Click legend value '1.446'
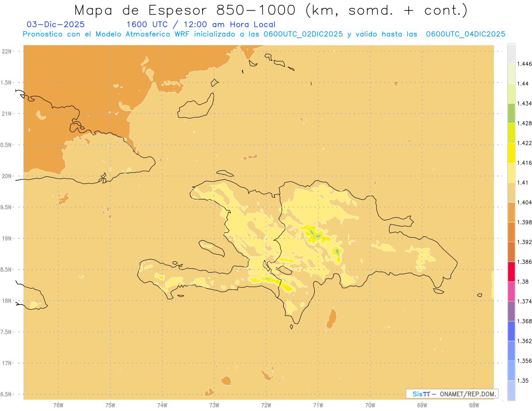The width and height of the screenshot is (532, 411). (x=525, y=64)
